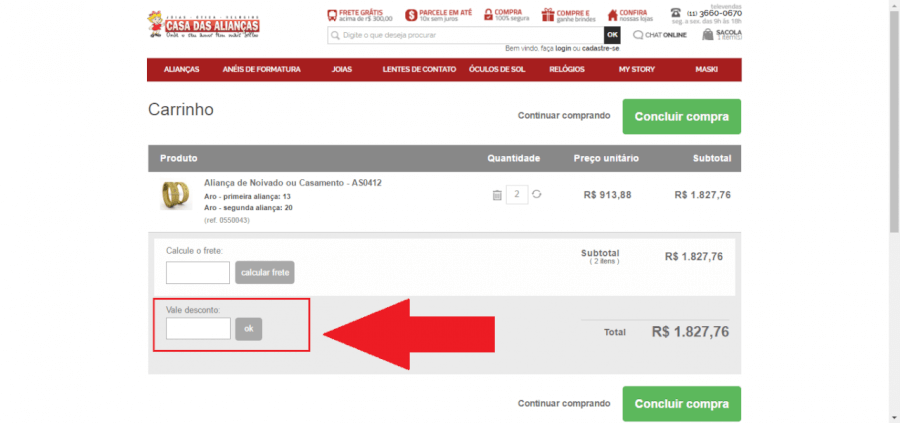
Task: Click the calcular frete button
Action: 265,273
